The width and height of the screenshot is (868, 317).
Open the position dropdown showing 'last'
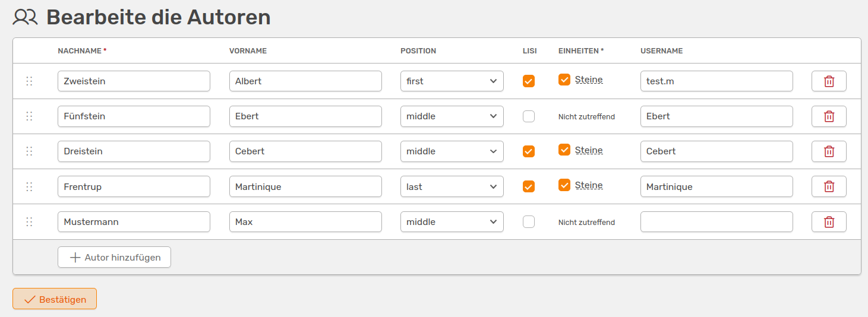pyautogui.click(x=452, y=186)
